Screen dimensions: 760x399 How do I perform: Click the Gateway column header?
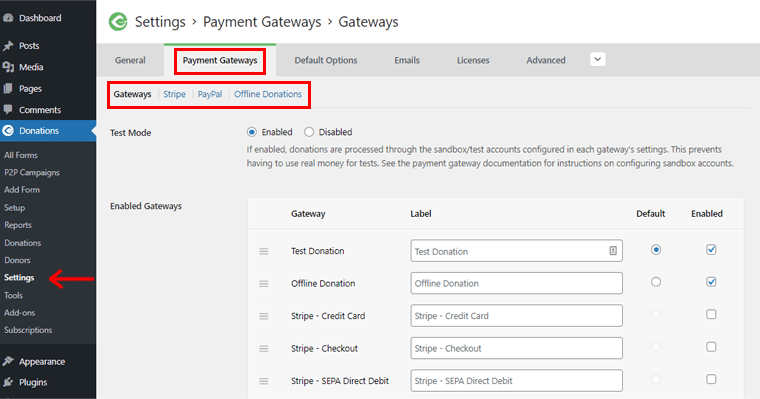tap(308, 214)
